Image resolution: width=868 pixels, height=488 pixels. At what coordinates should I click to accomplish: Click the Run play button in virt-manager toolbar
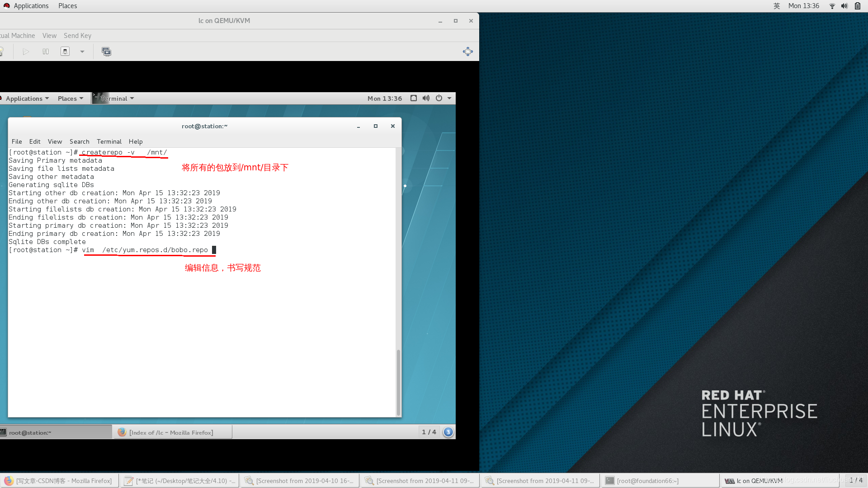coord(26,52)
